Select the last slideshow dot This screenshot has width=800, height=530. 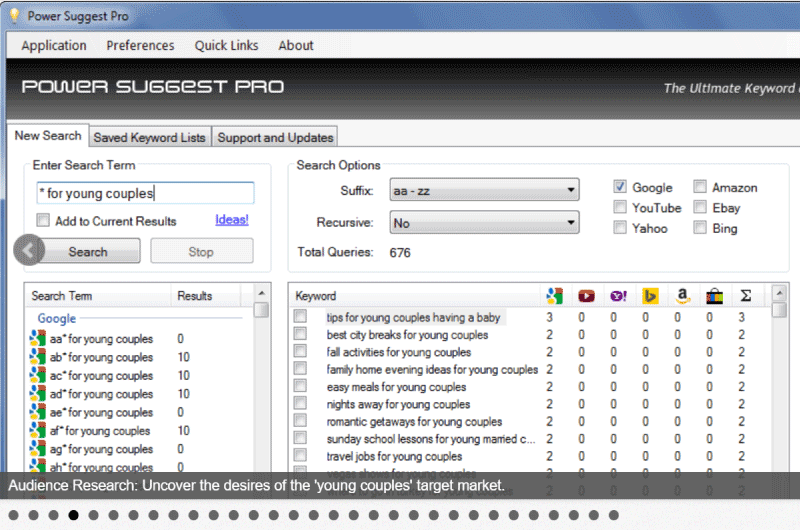click(614, 515)
